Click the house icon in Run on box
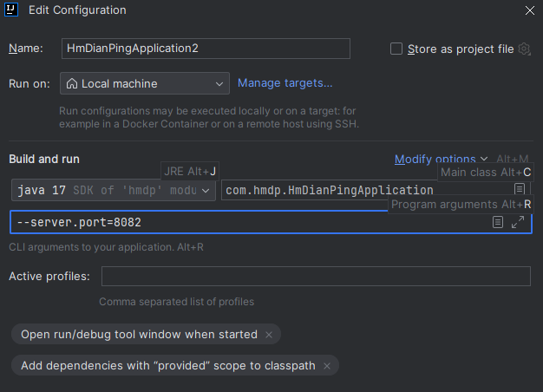 70,84
